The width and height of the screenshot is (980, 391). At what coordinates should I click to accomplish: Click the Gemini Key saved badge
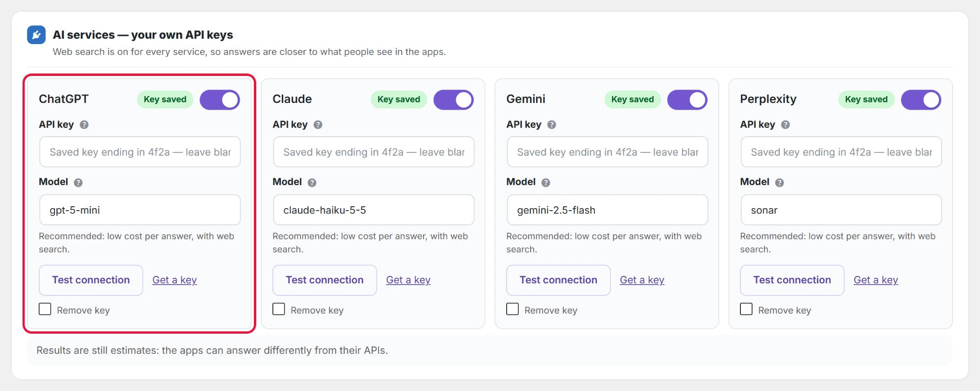pos(633,99)
